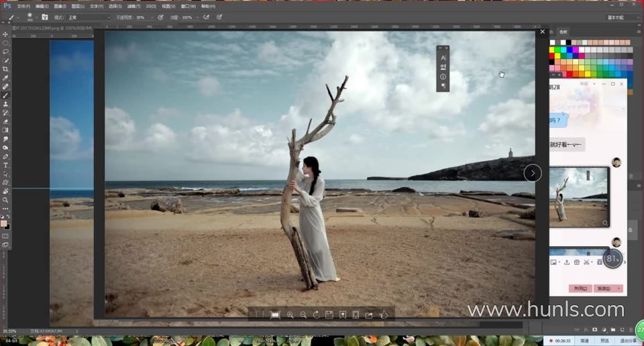Open the 选择(S) menu
644x346 pixels.
pyautogui.click(x=115, y=6)
